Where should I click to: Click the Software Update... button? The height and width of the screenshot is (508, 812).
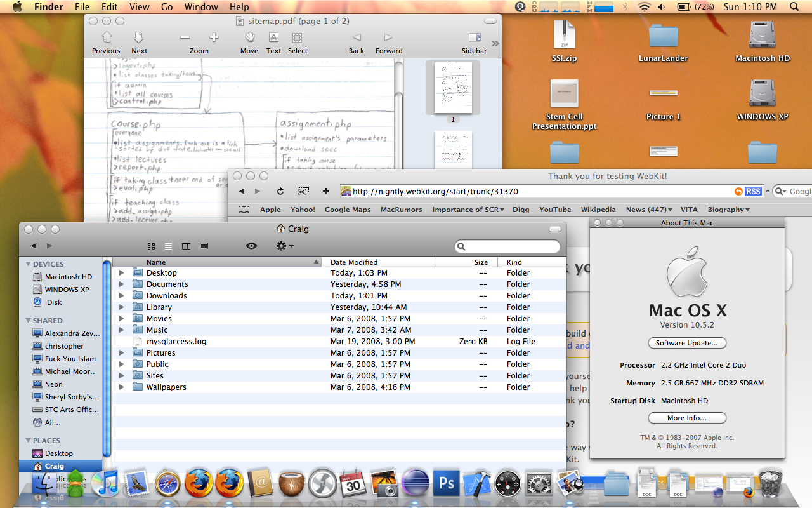tap(687, 343)
